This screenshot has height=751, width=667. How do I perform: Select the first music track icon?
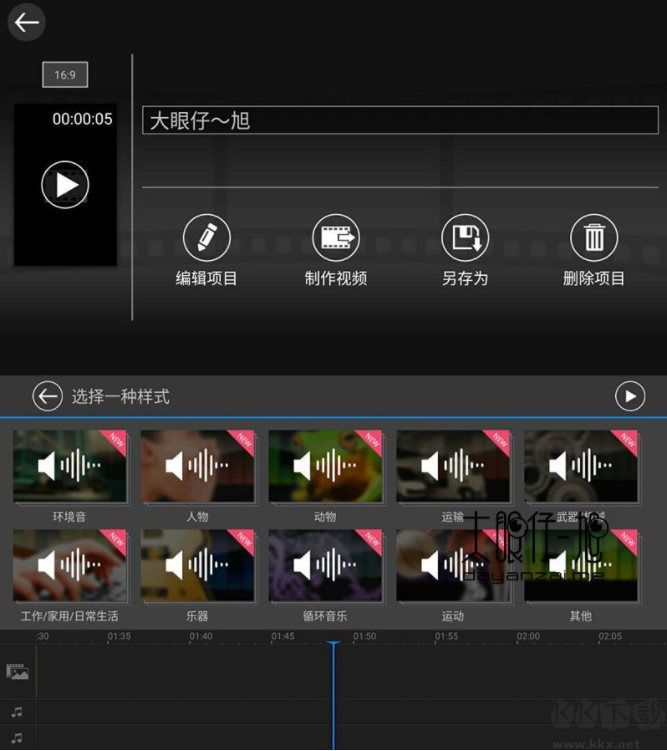[x=17, y=712]
